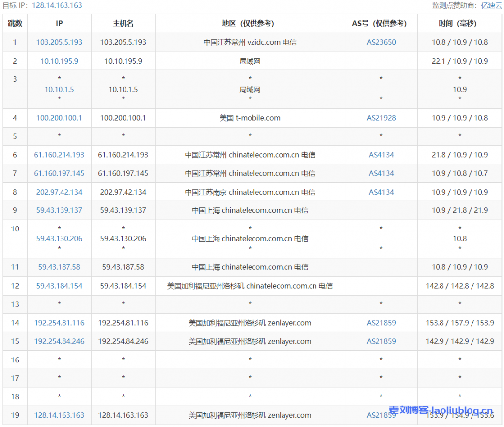Select IP link 10.10.1.5 in hop 3
The image size is (504, 427).
(x=59, y=90)
